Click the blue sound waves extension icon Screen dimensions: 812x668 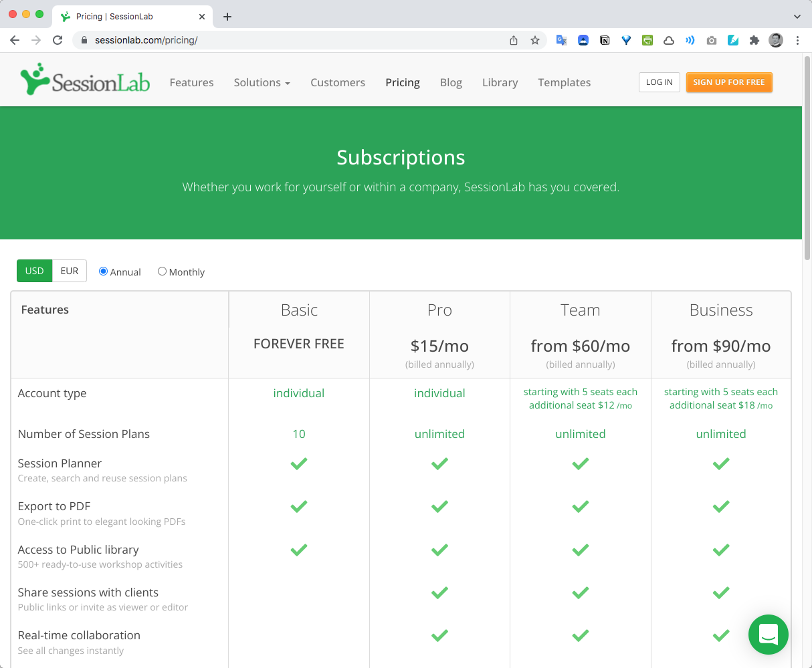coord(690,40)
